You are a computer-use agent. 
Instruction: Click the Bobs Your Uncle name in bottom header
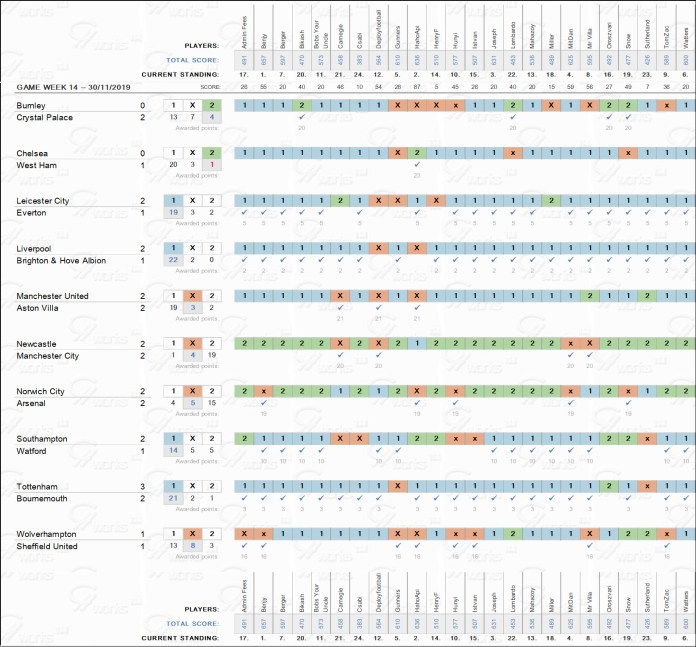pos(320,596)
